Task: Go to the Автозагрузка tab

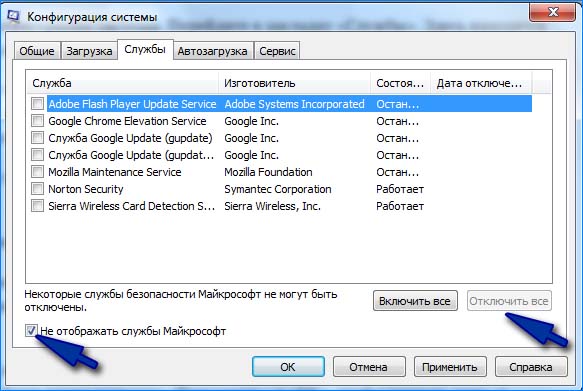Action: (x=212, y=51)
